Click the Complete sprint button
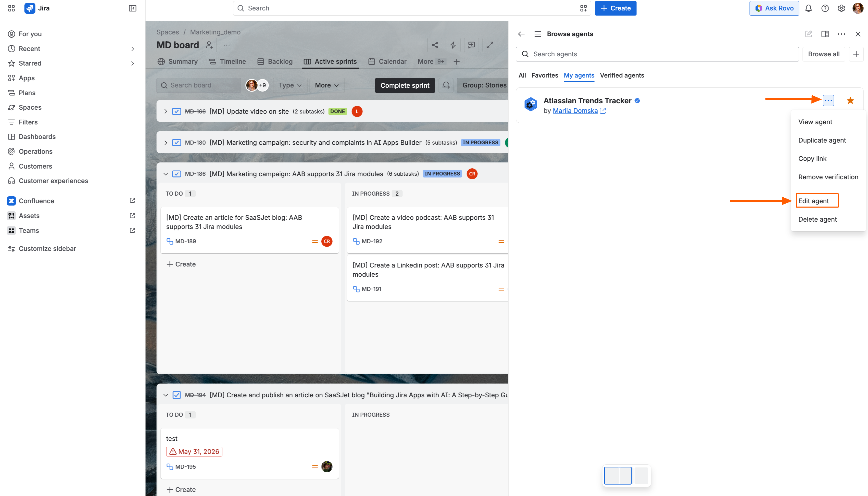This screenshot has height=496, width=868. point(405,85)
